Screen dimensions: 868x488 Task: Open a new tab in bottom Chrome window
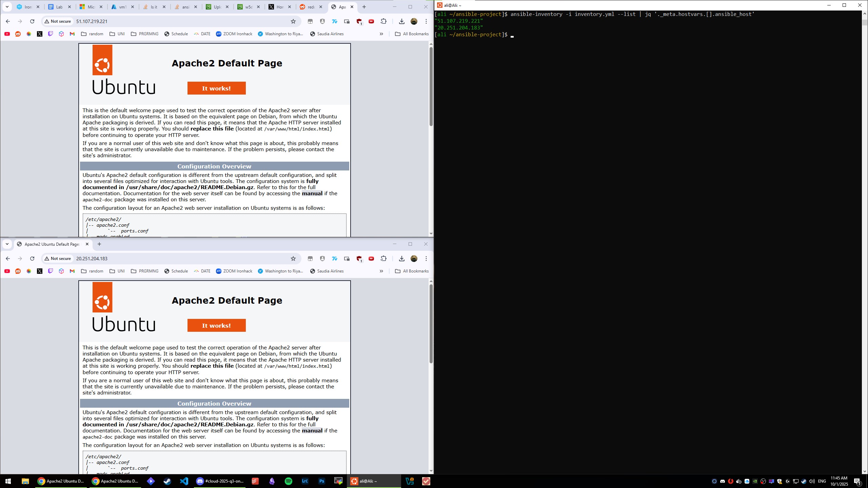pyautogui.click(x=99, y=244)
